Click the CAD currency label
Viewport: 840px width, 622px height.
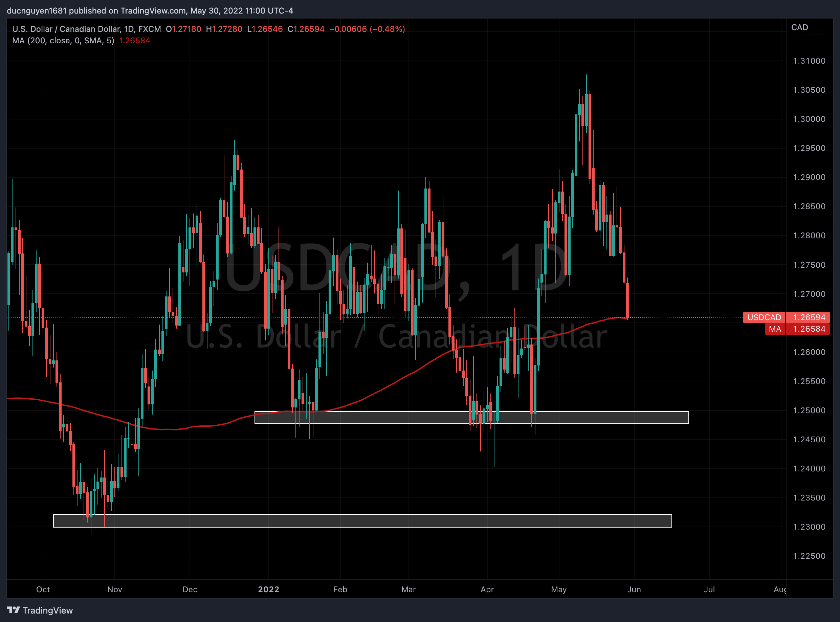point(799,27)
